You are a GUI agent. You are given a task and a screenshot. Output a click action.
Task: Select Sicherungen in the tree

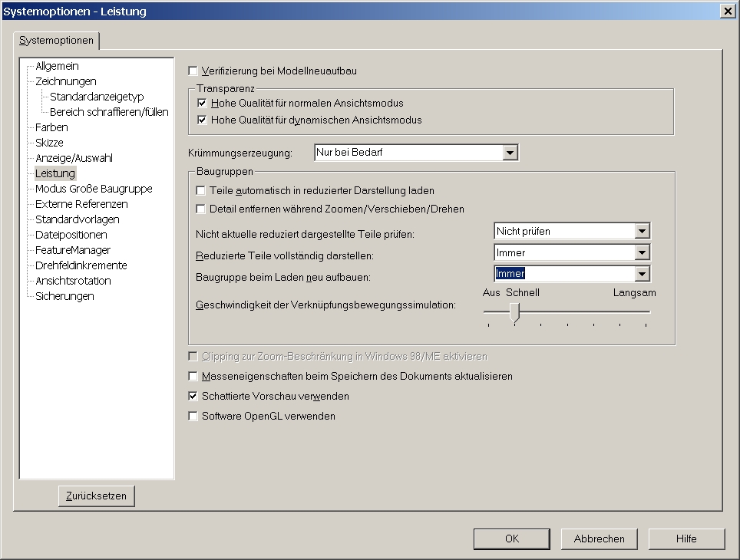click(64, 296)
